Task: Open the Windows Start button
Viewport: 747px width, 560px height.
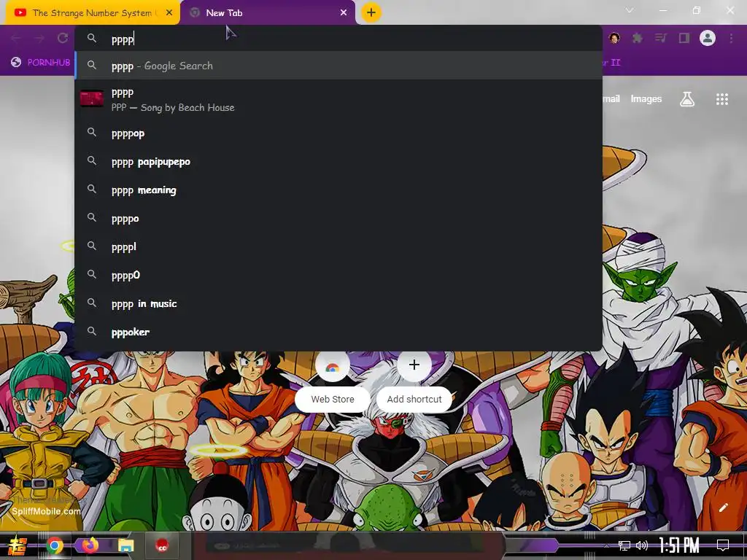Action: point(18,545)
